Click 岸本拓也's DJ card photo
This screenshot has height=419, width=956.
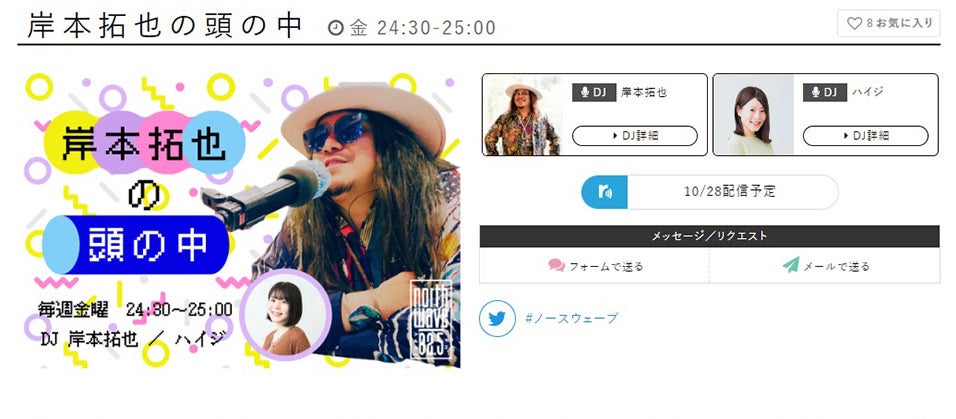click(523, 115)
